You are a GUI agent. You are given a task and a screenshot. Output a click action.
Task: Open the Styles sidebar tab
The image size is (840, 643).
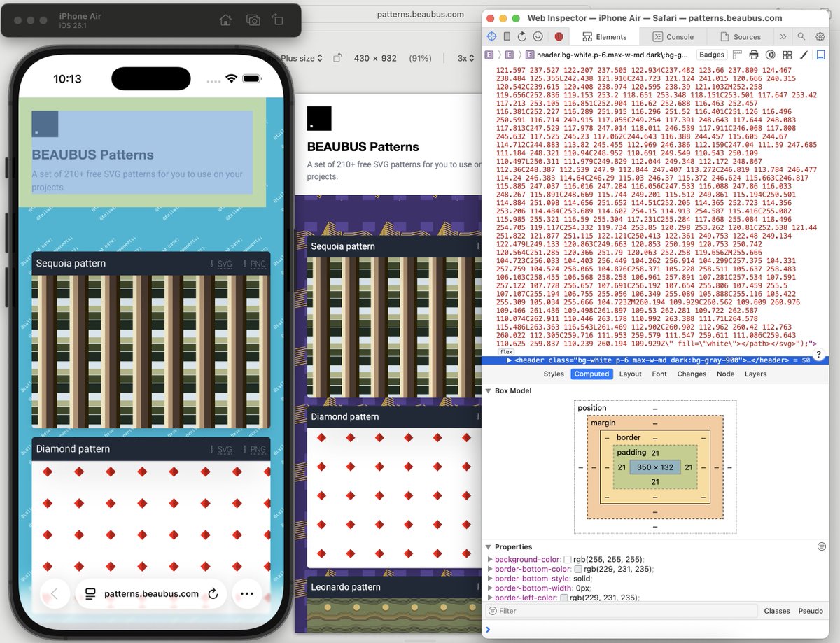554,374
